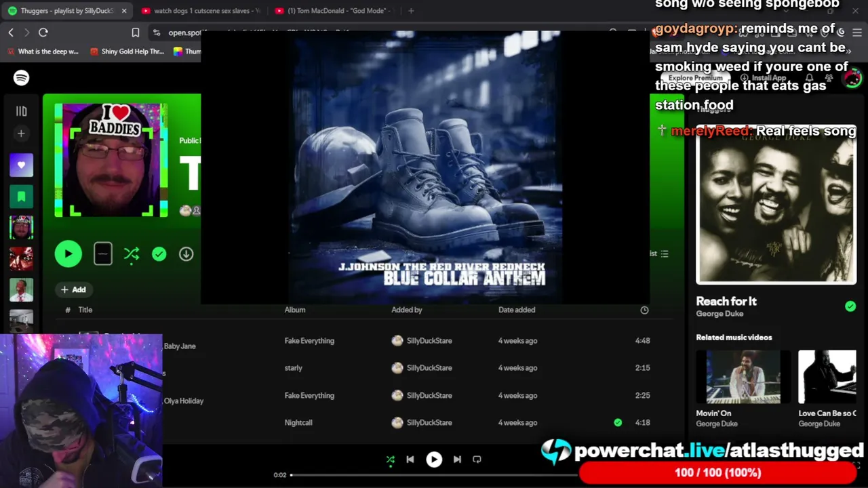This screenshot has width=868, height=488.
Task: Open the Nightcall album link
Action: 298,422
